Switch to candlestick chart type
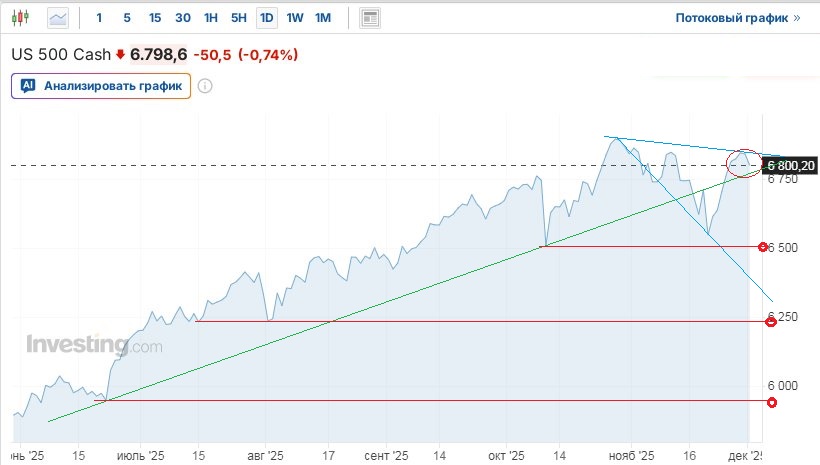Image resolution: width=820 pixels, height=465 pixels. (x=24, y=18)
